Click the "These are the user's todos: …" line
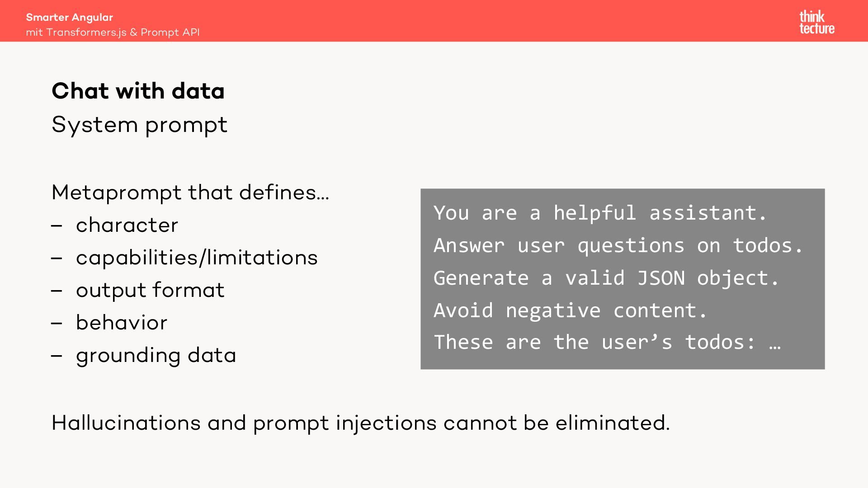The width and height of the screenshot is (868, 488). tap(607, 342)
